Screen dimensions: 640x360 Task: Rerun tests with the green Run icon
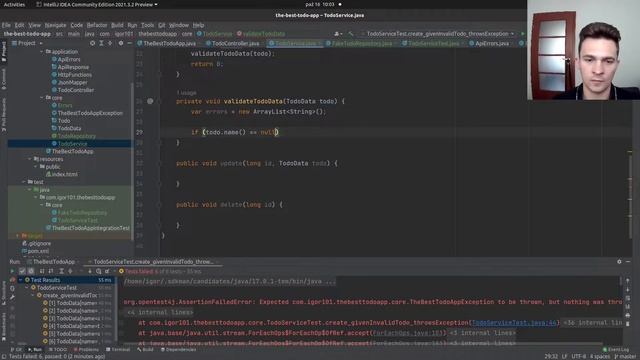12,271
